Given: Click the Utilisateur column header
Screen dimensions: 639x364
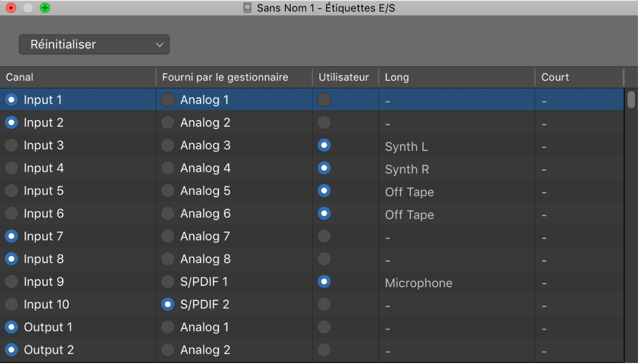Looking at the screenshot, I should (343, 77).
